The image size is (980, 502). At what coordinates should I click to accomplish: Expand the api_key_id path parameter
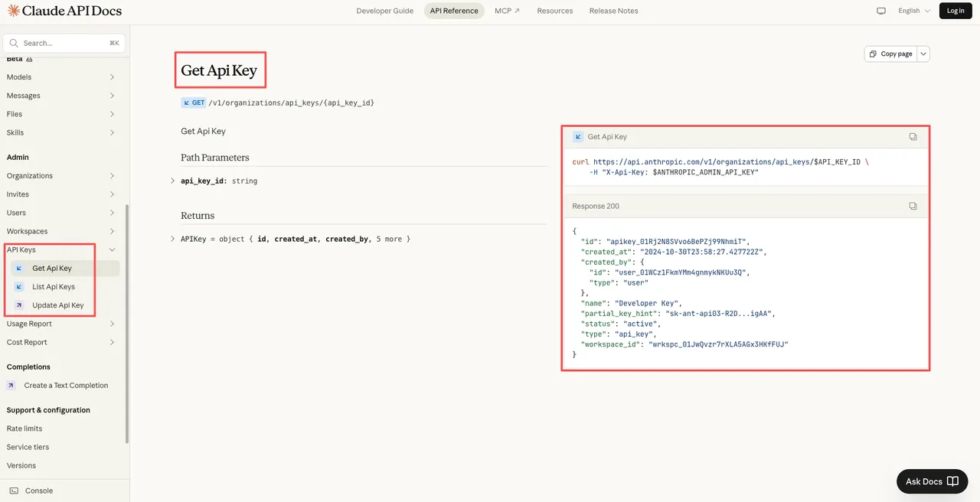pyautogui.click(x=173, y=181)
